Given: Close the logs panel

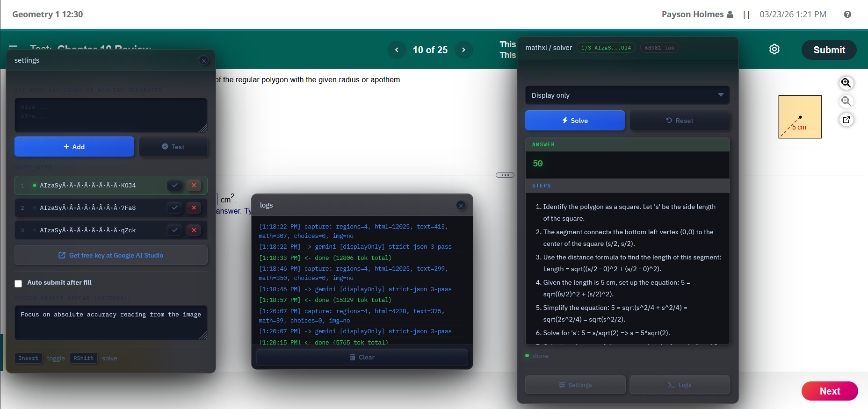Looking at the screenshot, I should pyautogui.click(x=461, y=205).
